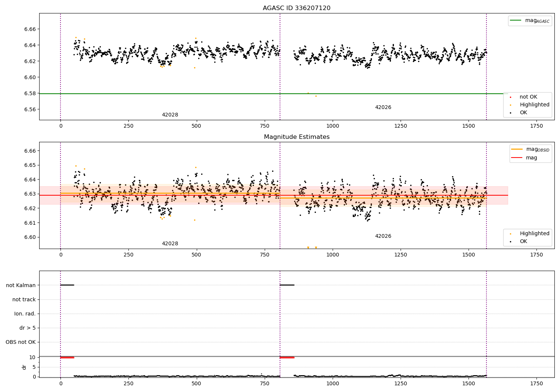Select the 'OBS not OK' axis label

pos(21,342)
